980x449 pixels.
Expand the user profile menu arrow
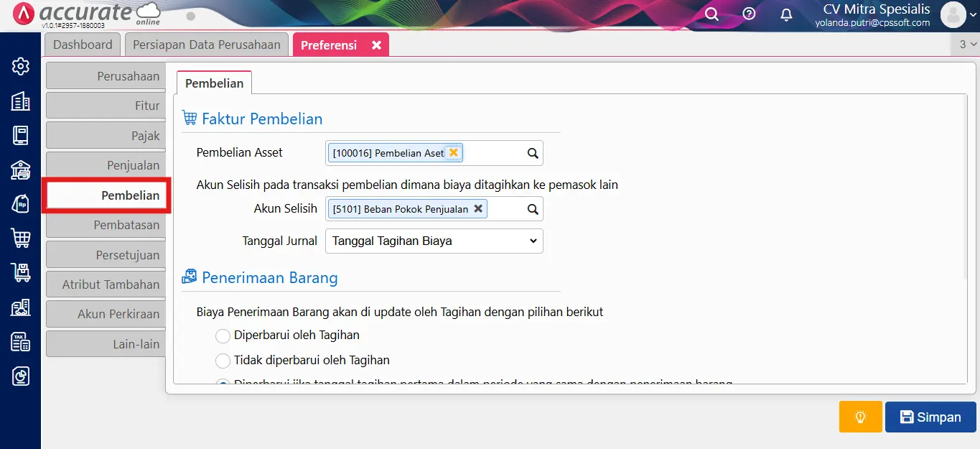click(972, 14)
